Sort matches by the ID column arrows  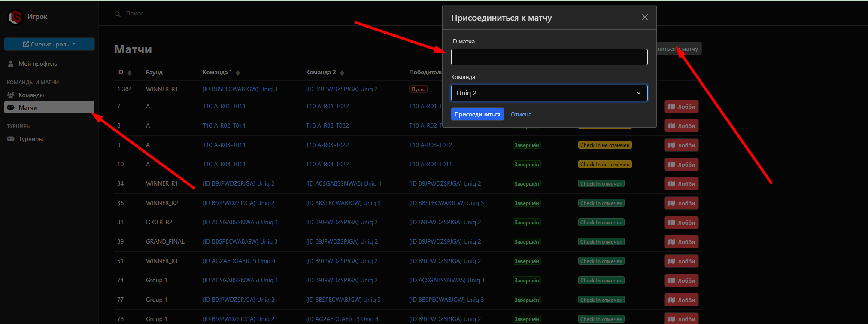(x=130, y=73)
